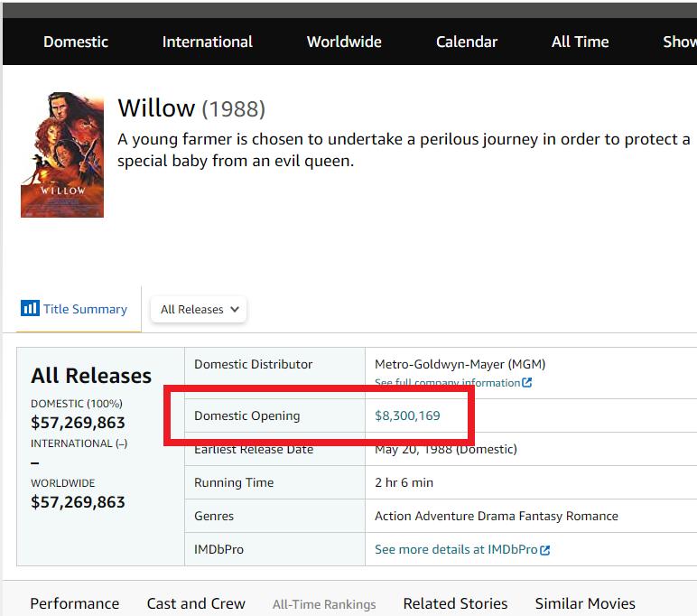Open the $8,300,169 domestic opening link
This screenshot has height=616, width=697.
407,415
